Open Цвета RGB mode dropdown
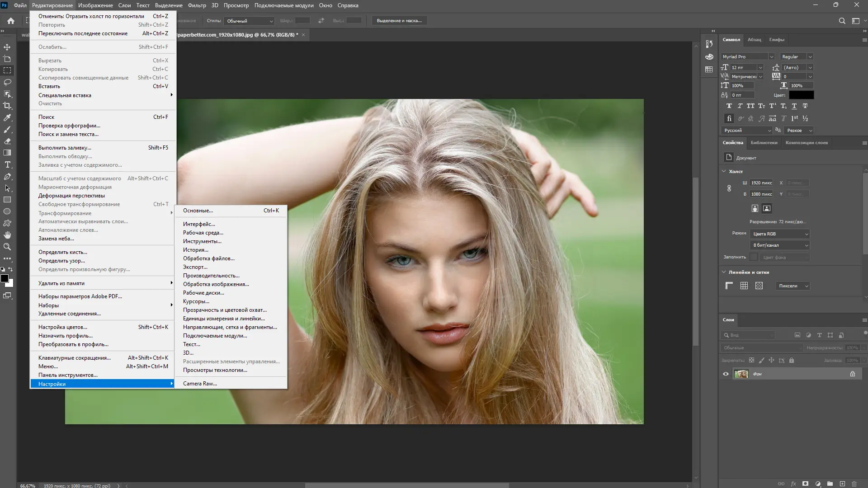The height and width of the screenshot is (488, 868). click(779, 234)
